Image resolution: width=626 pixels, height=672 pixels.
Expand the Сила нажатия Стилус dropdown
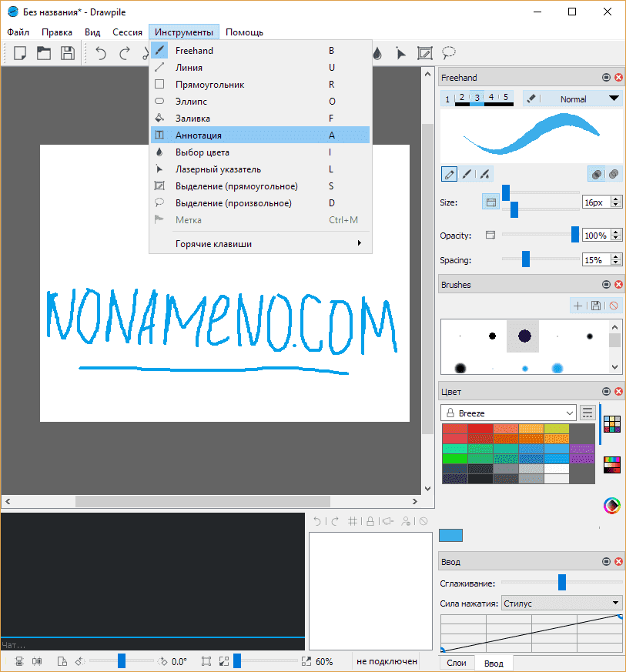tap(561, 603)
